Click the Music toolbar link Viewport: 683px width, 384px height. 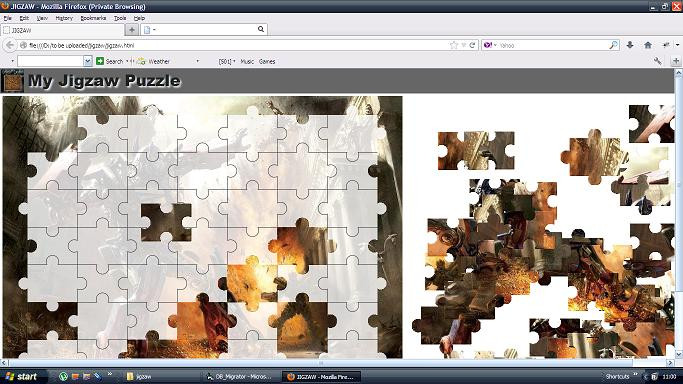tap(247, 61)
